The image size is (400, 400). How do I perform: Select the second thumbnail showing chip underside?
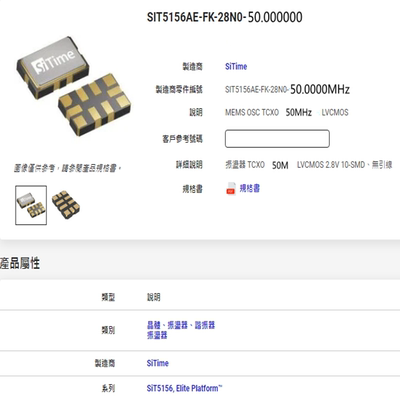(66, 205)
